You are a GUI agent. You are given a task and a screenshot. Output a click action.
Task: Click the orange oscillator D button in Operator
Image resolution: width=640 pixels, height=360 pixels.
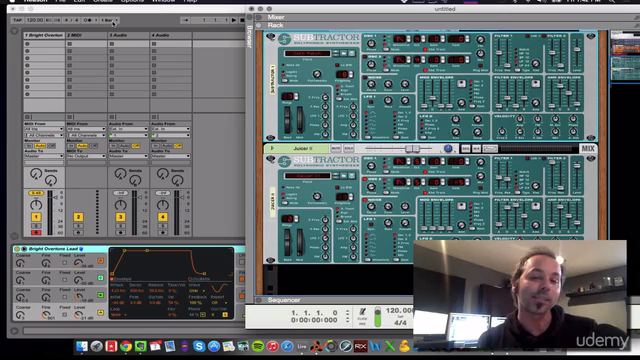(100, 260)
